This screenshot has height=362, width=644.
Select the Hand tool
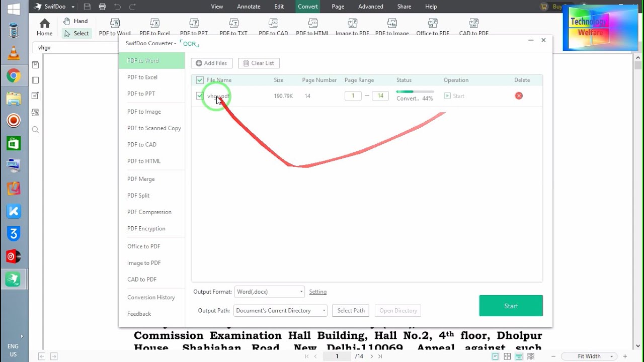coord(75,21)
